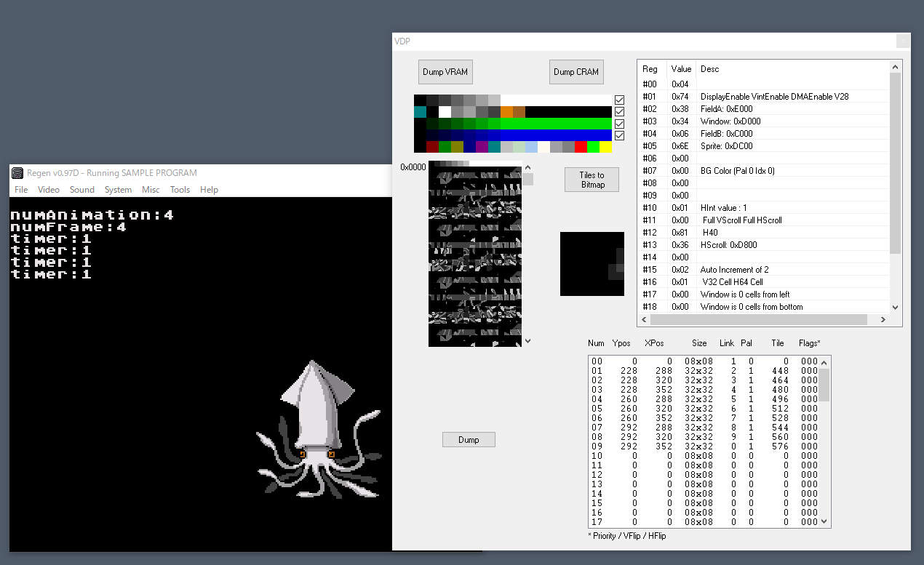Select the sprite preview thumbnail

coord(592,264)
